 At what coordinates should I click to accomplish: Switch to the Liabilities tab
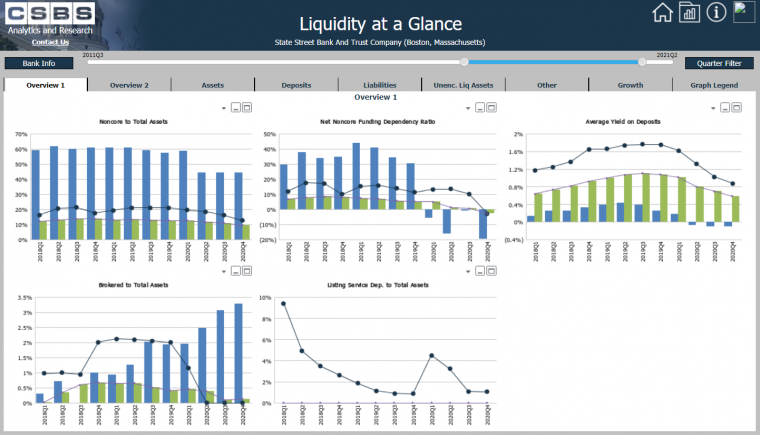pos(380,85)
